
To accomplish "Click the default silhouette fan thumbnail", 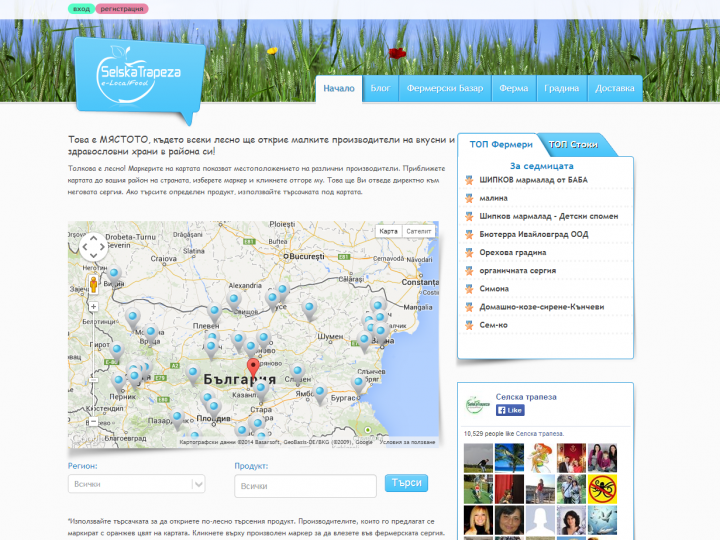I will click(540, 520).
